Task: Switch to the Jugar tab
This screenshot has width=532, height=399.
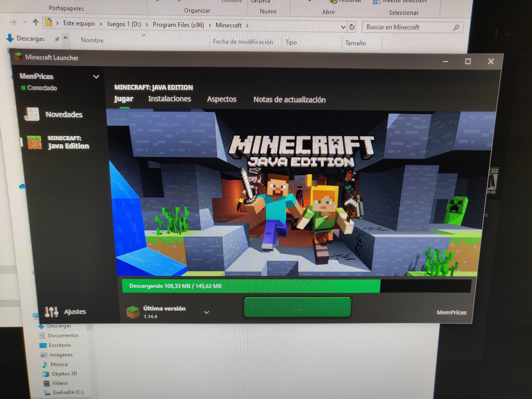Action: pyautogui.click(x=124, y=99)
